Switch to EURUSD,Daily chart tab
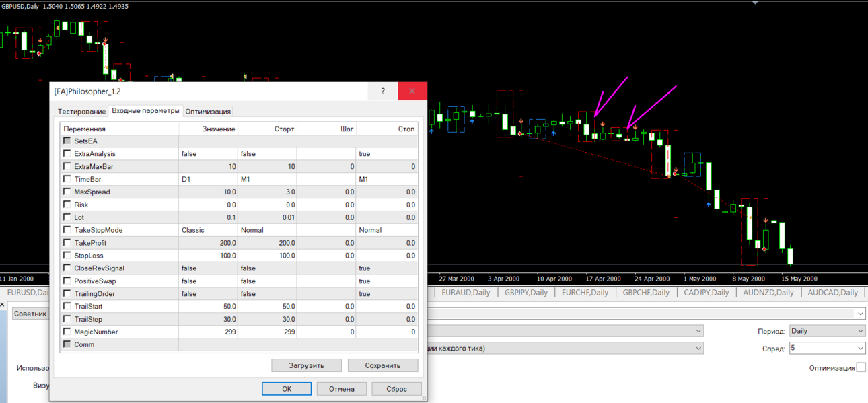This screenshot has height=403, width=868. [26, 293]
